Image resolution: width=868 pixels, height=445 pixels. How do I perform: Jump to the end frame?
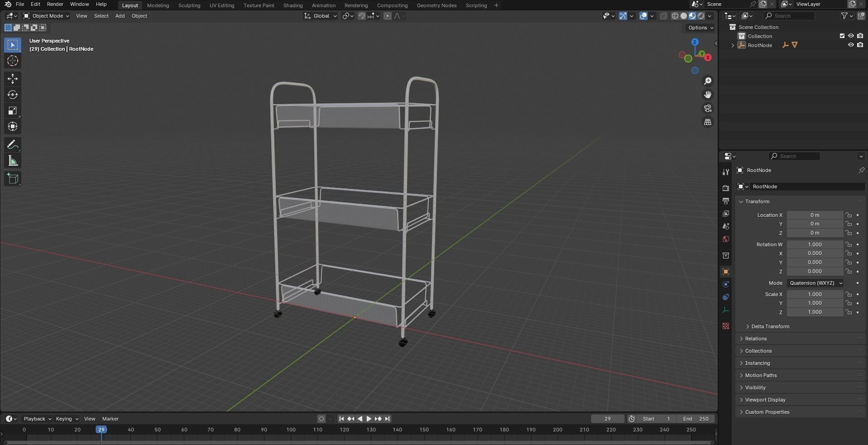(x=388, y=419)
